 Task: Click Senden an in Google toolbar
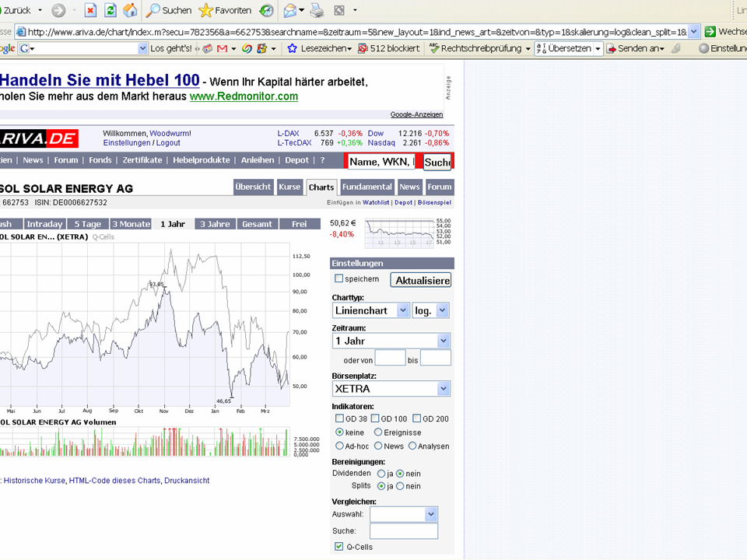[636, 48]
